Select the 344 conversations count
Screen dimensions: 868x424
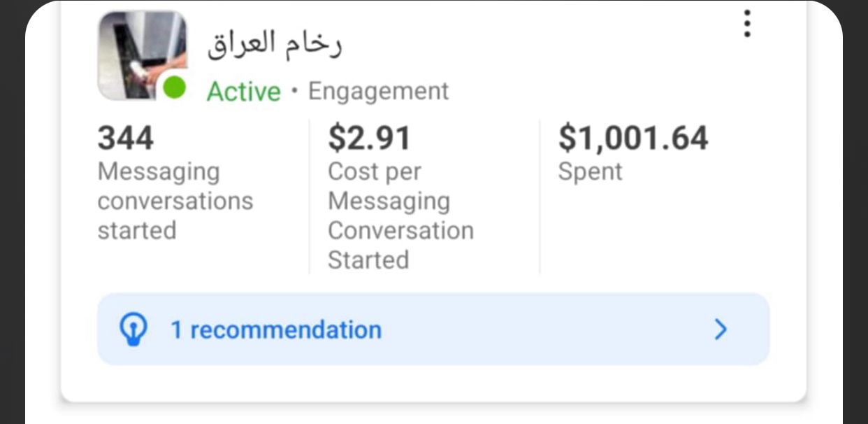click(x=125, y=138)
